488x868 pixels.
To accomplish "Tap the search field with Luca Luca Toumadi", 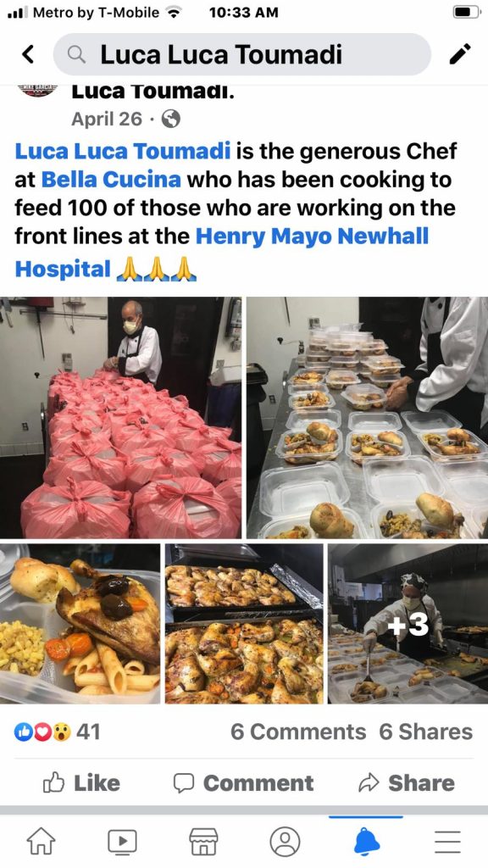I will (x=241, y=54).
